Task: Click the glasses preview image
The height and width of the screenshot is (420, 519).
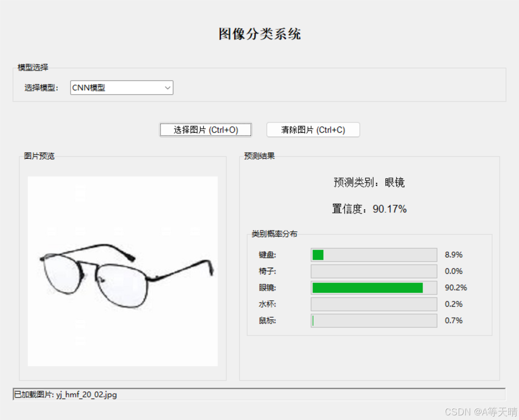Action: (x=123, y=271)
